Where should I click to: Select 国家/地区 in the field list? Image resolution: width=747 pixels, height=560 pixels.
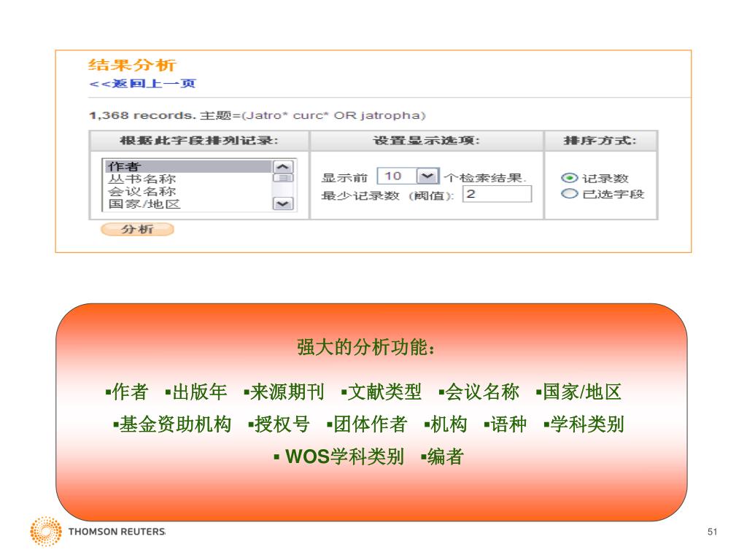click(x=187, y=204)
